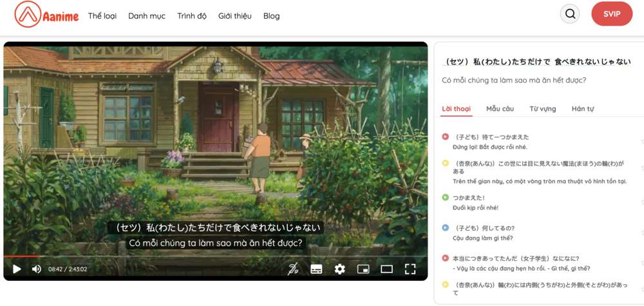Image resolution: width=644 pixels, height=306 pixels.
Task: Click the 08:42 / 2:43:02 time display
Action: pos(68,269)
